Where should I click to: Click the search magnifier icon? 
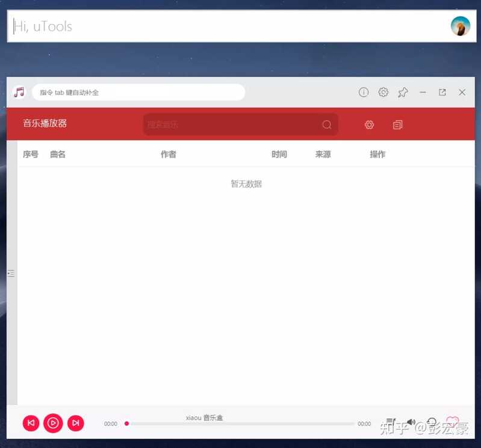[x=327, y=124]
